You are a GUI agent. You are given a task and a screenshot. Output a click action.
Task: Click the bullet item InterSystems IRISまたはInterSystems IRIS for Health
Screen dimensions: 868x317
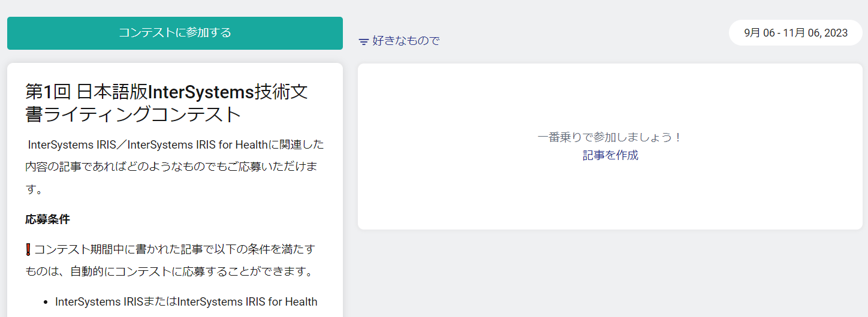186,301
